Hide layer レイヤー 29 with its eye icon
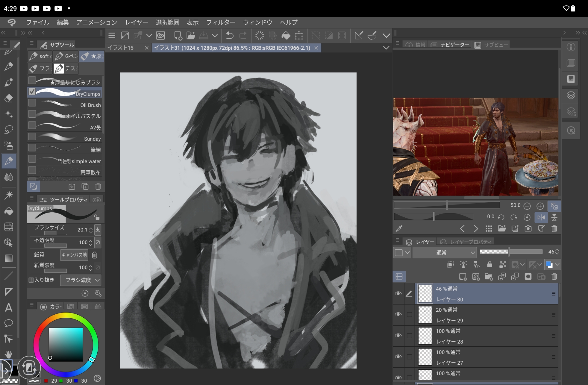The width and height of the screenshot is (588, 385). point(398,314)
